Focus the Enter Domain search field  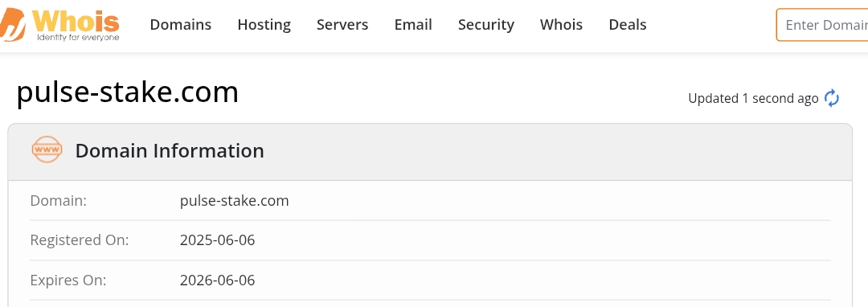click(x=822, y=25)
